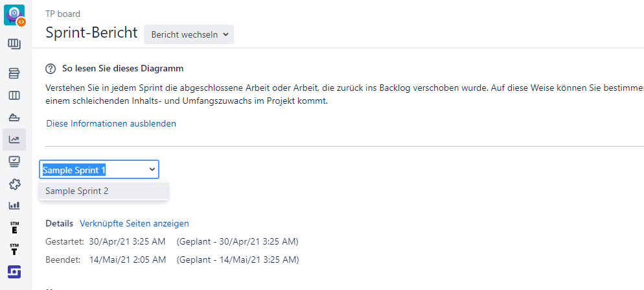Open the Releases ship icon
Viewport: 644px width, 290px height.
click(x=14, y=117)
